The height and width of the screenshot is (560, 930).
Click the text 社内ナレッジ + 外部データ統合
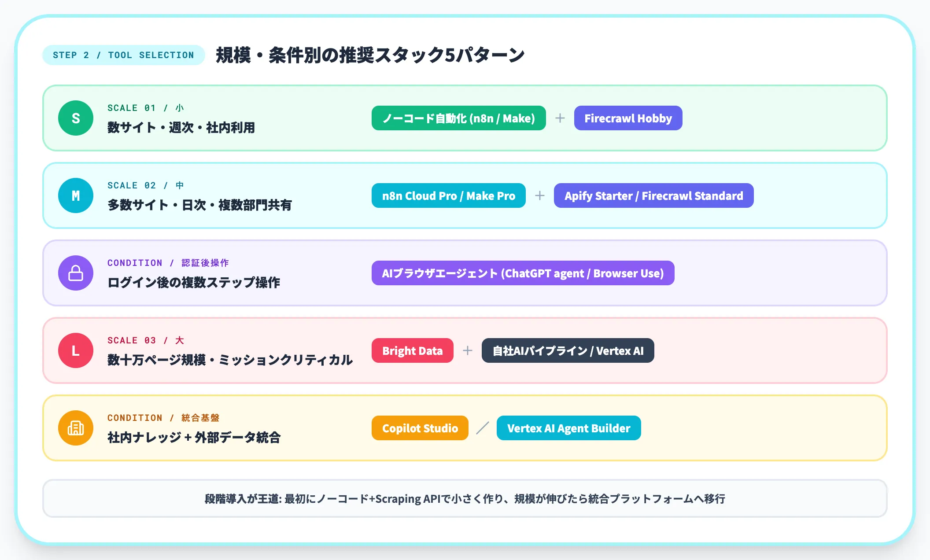[x=194, y=438]
